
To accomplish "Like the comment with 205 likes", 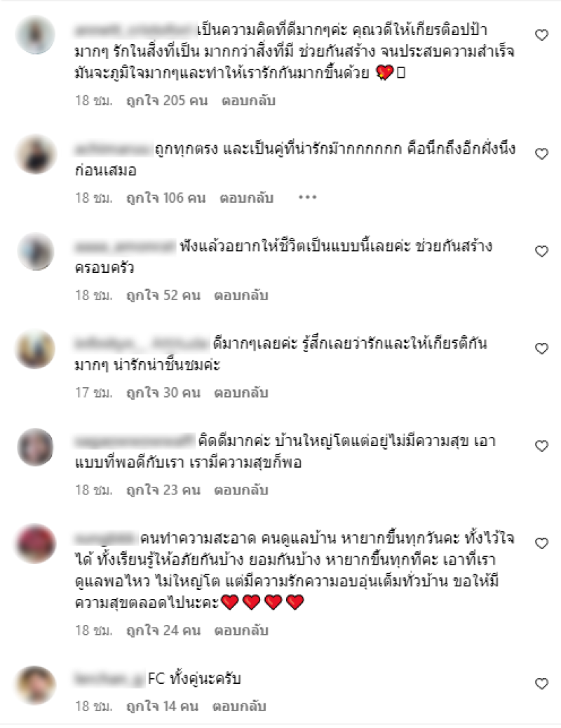I will point(542,35).
